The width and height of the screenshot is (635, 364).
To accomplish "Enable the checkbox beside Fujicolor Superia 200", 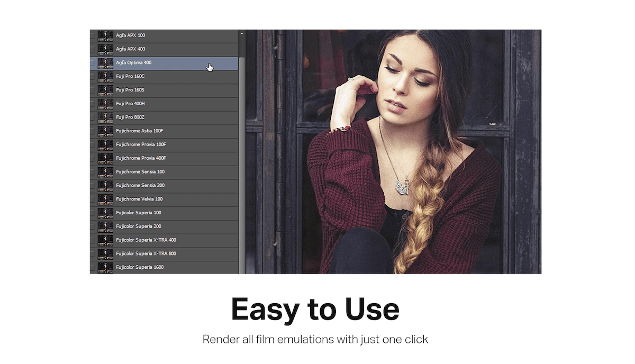I will pos(93,226).
